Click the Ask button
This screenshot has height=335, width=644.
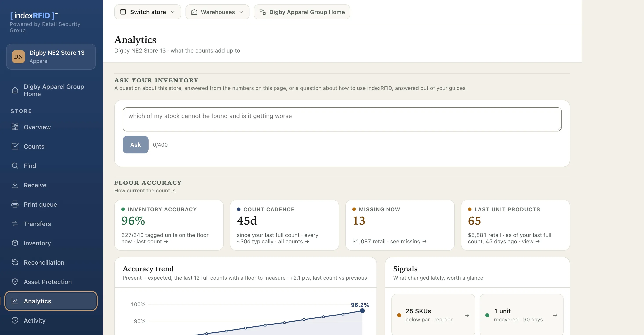coord(135,144)
